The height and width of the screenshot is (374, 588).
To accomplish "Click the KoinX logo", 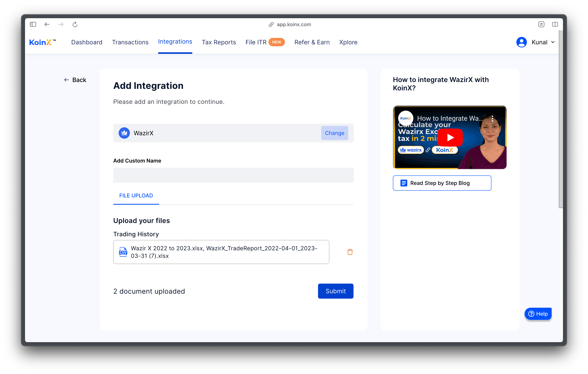I will [42, 42].
